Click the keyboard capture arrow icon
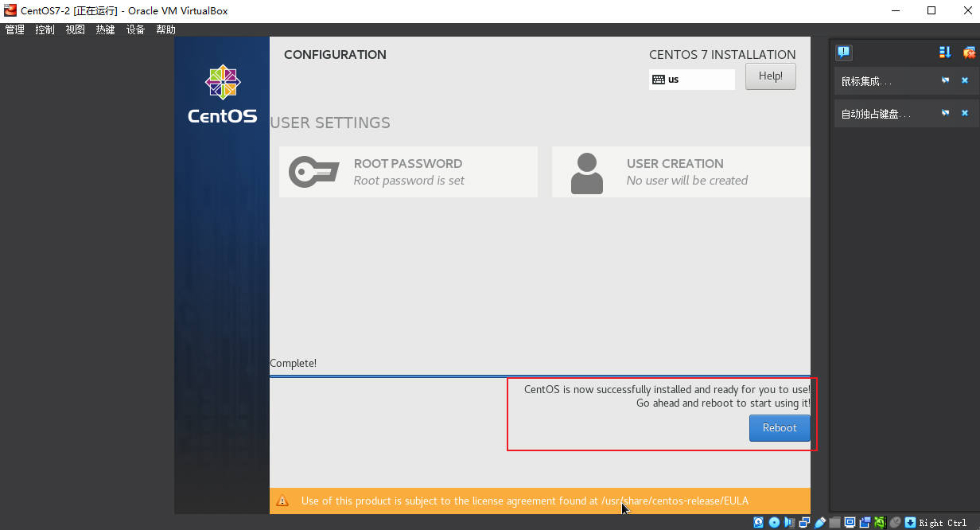 [x=910, y=522]
